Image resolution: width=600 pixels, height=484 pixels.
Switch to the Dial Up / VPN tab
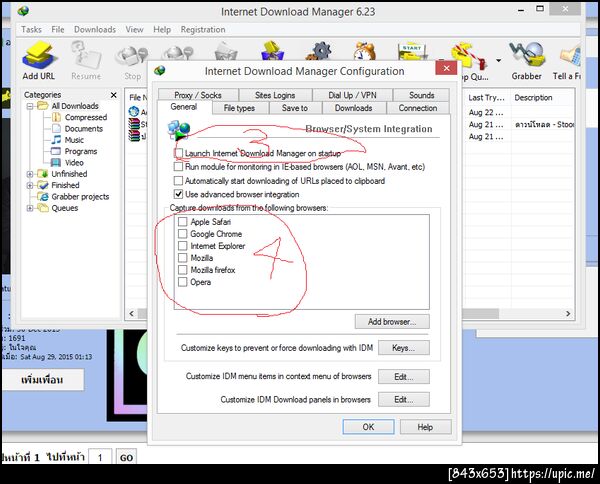pyautogui.click(x=352, y=95)
